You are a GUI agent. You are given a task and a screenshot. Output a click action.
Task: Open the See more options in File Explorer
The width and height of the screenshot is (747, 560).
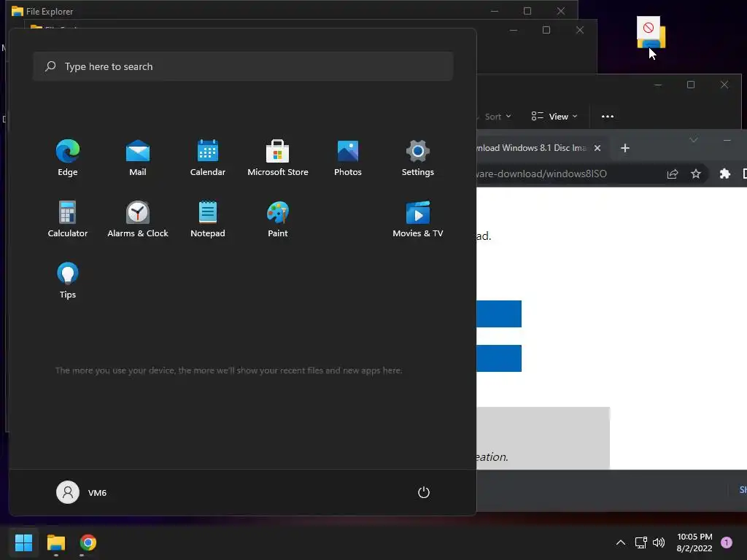coord(608,117)
